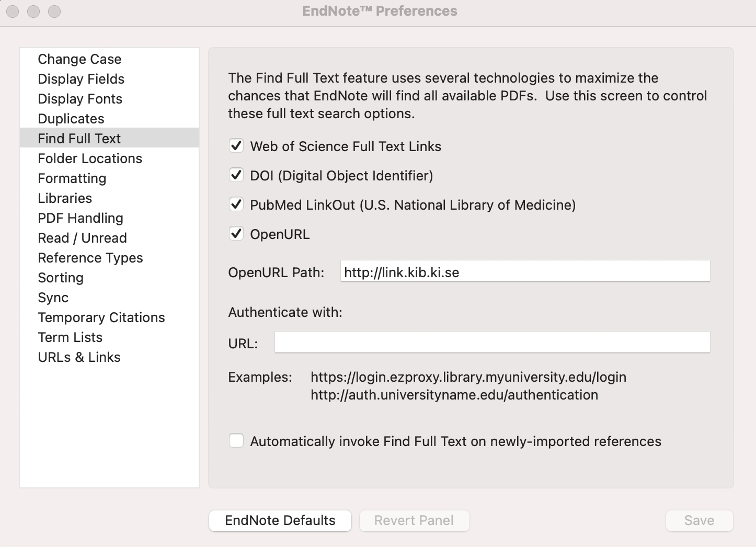Focus the Authenticate with URL field
Image resolution: width=756 pixels, height=547 pixels.
point(492,343)
